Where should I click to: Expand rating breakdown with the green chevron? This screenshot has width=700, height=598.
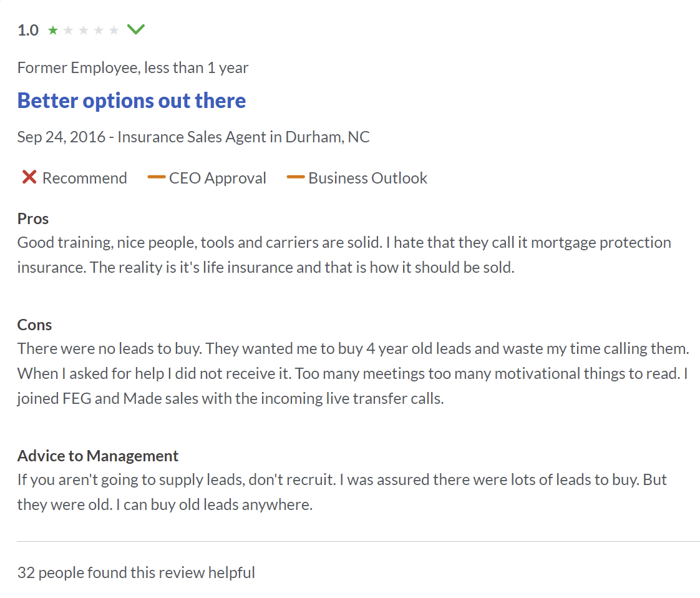point(135,29)
